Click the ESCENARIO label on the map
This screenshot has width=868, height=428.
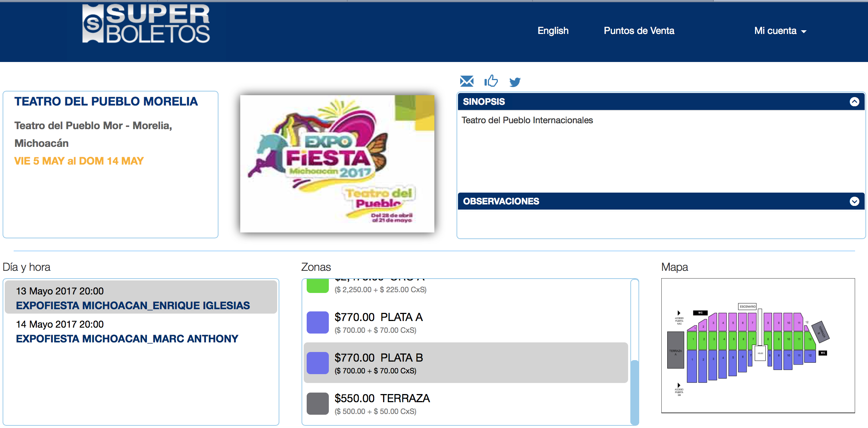pos(747,306)
